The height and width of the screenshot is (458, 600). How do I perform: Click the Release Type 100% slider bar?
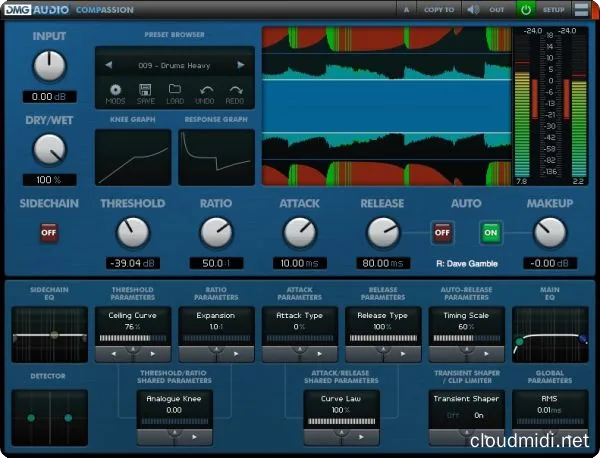pyautogui.click(x=383, y=338)
